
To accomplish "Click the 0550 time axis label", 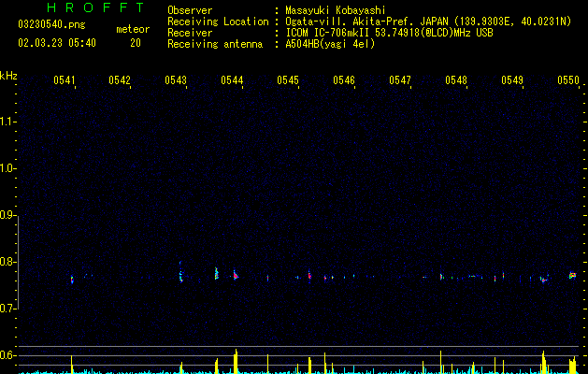I will tap(568, 80).
